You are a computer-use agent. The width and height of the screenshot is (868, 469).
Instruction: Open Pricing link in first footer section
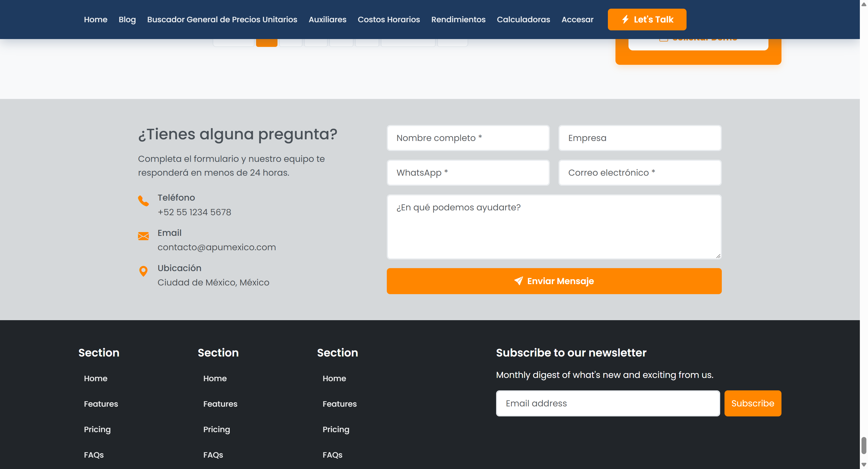pos(97,429)
